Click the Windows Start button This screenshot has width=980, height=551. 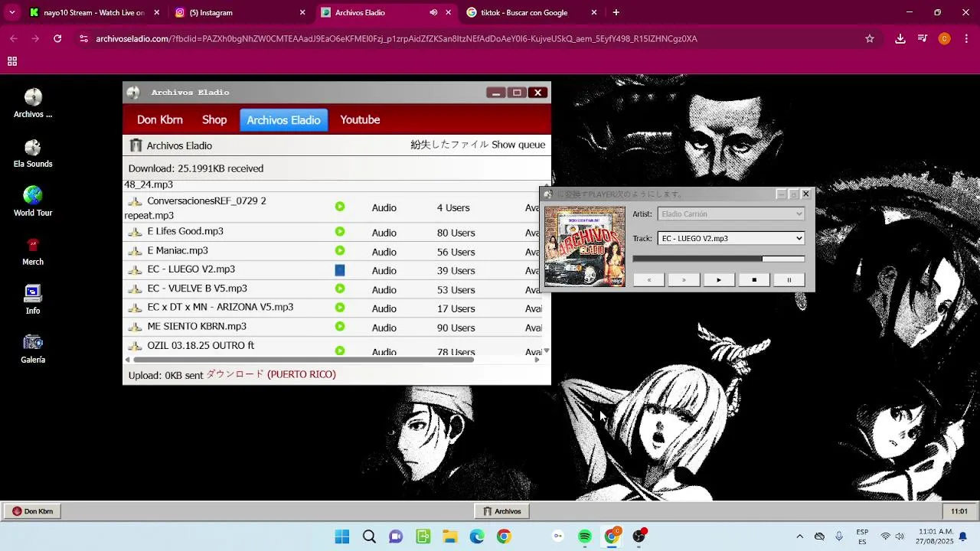[342, 536]
